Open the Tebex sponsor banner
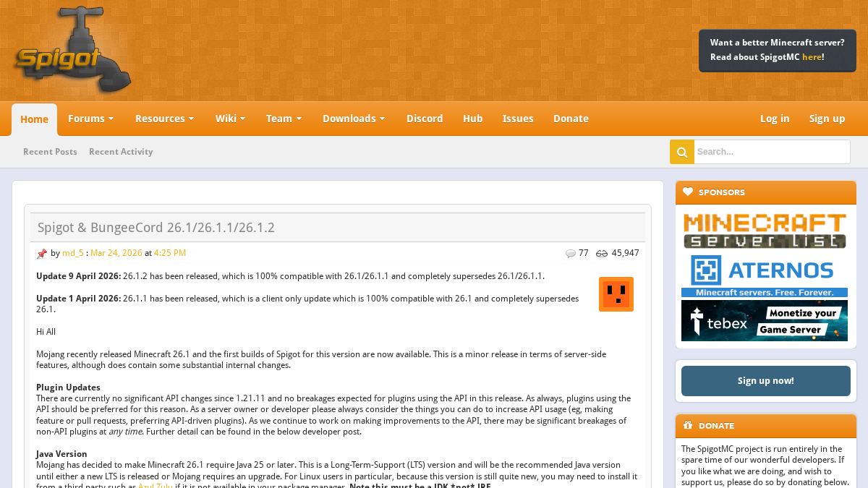Screen dimensions: 868x488 pos(765,320)
